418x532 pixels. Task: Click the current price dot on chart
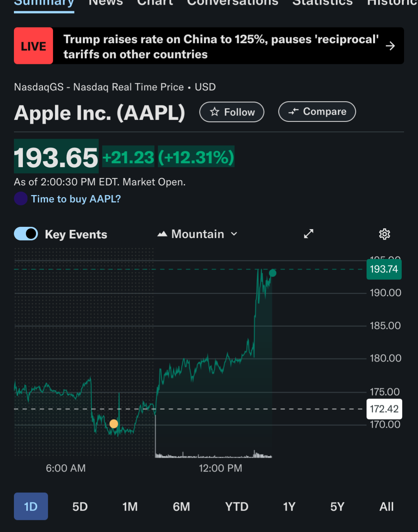[x=273, y=273]
